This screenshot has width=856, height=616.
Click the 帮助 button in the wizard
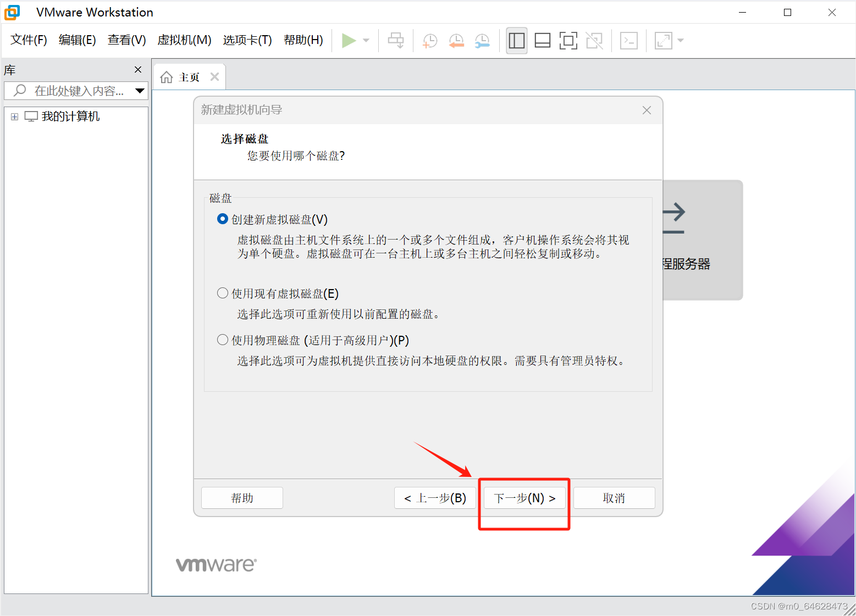pyautogui.click(x=242, y=498)
